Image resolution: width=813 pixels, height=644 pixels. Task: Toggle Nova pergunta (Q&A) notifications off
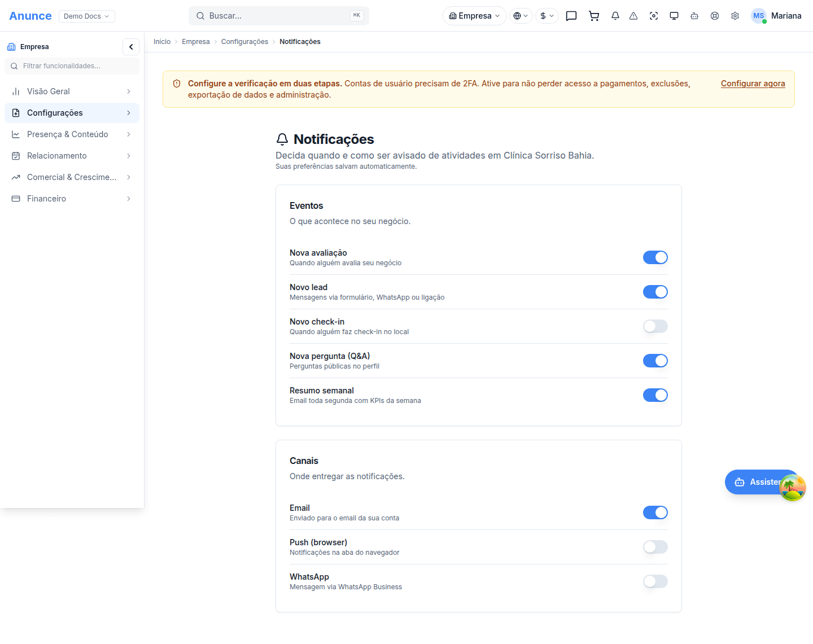click(655, 361)
